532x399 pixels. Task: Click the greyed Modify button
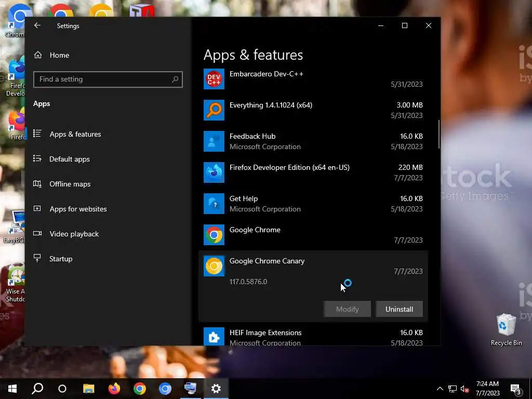(347, 309)
